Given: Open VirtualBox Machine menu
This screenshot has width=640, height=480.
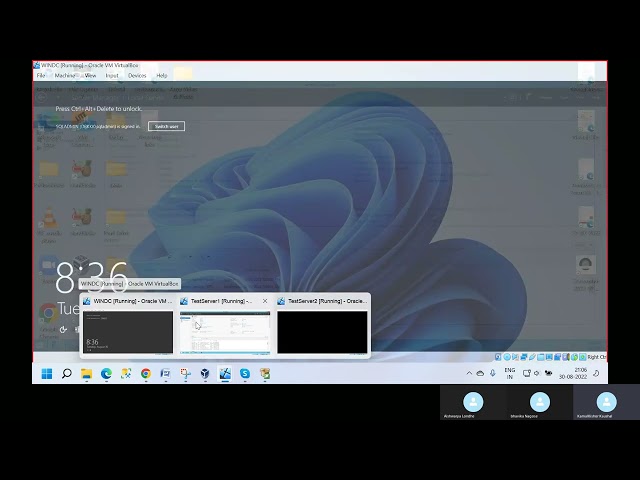Looking at the screenshot, I should click(x=65, y=76).
